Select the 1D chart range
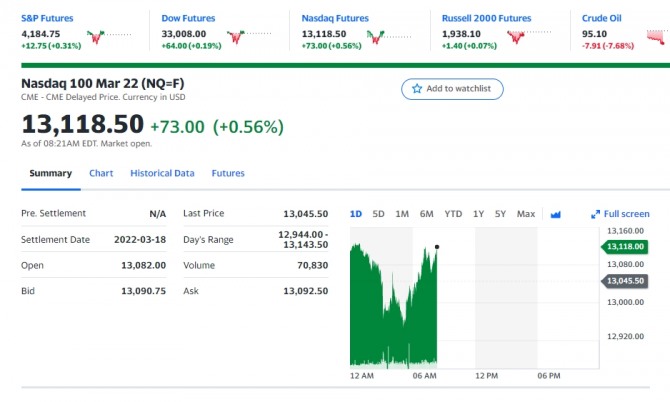The height and width of the screenshot is (402, 670). click(356, 214)
